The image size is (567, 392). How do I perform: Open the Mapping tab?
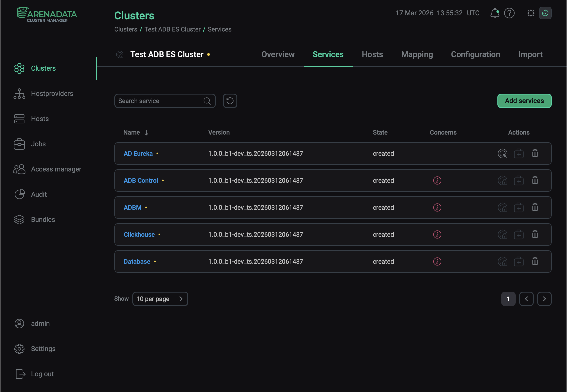pos(417,54)
